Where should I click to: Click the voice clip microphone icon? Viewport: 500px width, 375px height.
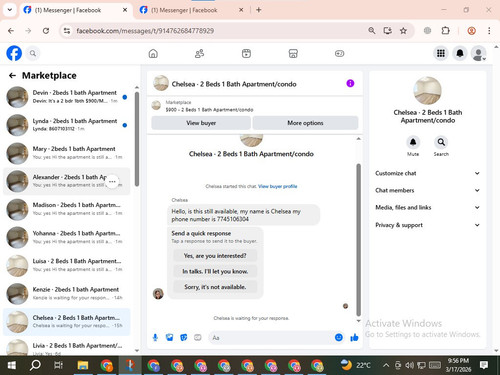(155, 338)
